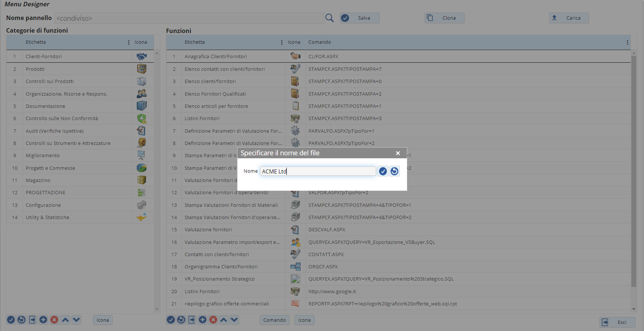Screen dimensions: 644x331
Task: Select the Magazzino category row
Action: pyautogui.click(x=38, y=180)
